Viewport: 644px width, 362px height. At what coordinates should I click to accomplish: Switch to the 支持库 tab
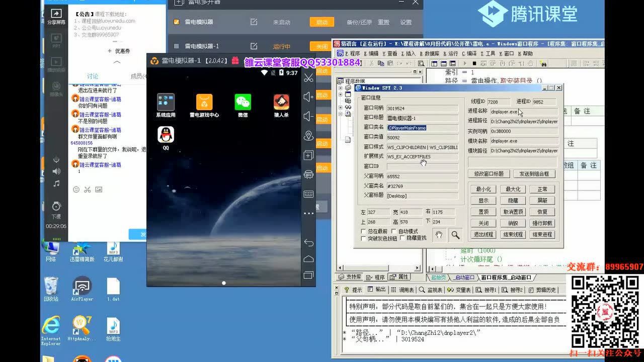coord(350,277)
